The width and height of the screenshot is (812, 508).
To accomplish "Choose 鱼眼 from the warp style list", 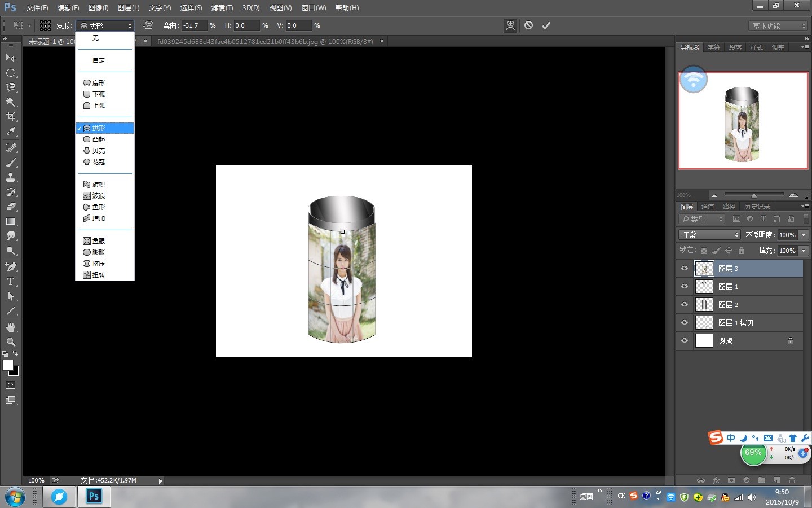I will click(x=99, y=241).
